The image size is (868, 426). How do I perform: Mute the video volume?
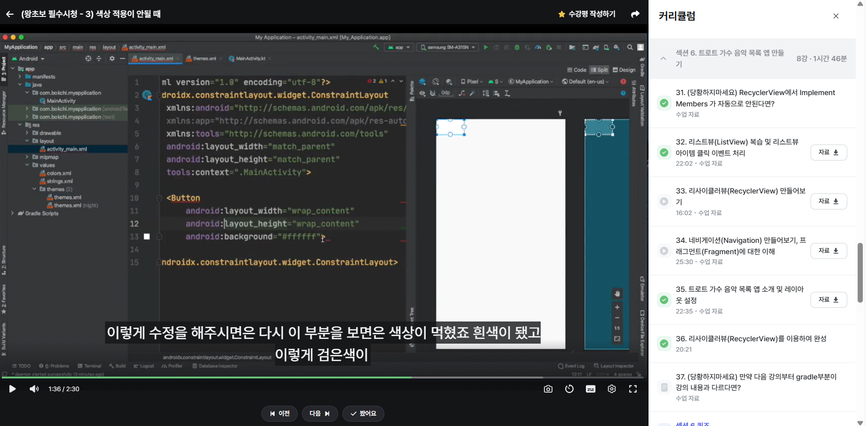click(34, 389)
